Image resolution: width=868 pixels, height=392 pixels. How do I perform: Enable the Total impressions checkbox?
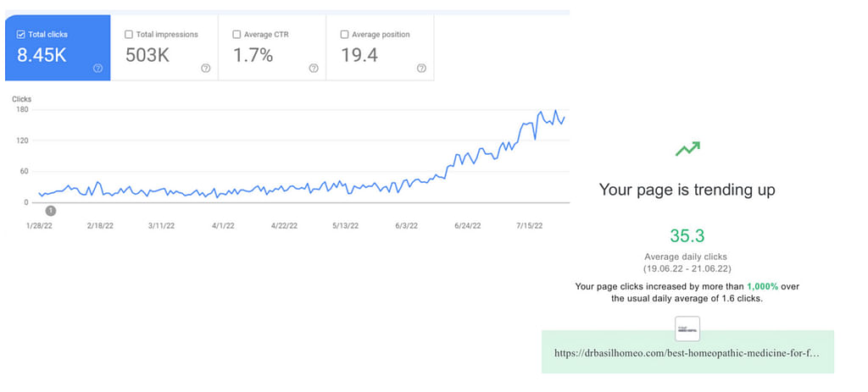click(129, 35)
